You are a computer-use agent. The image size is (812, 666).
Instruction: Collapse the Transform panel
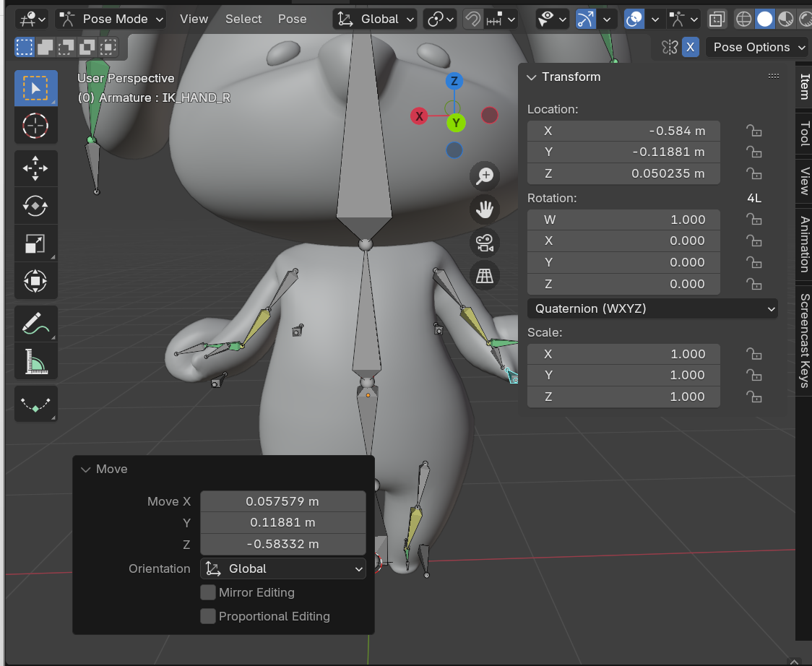point(531,77)
